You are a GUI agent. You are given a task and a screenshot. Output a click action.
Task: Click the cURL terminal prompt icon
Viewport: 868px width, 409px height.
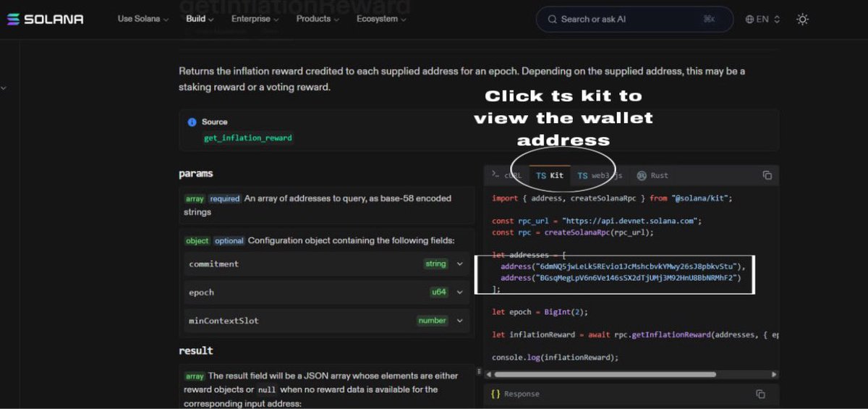[495, 174]
